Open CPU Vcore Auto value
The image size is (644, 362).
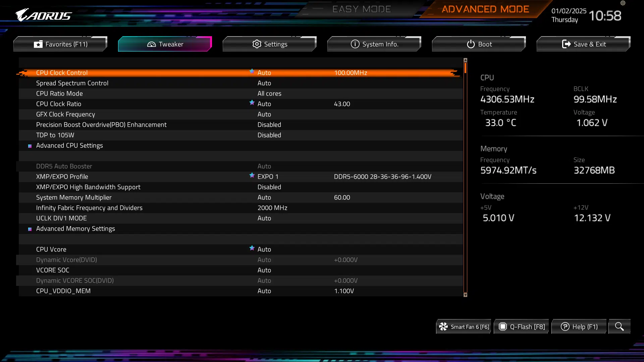pyautogui.click(x=264, y=249)
